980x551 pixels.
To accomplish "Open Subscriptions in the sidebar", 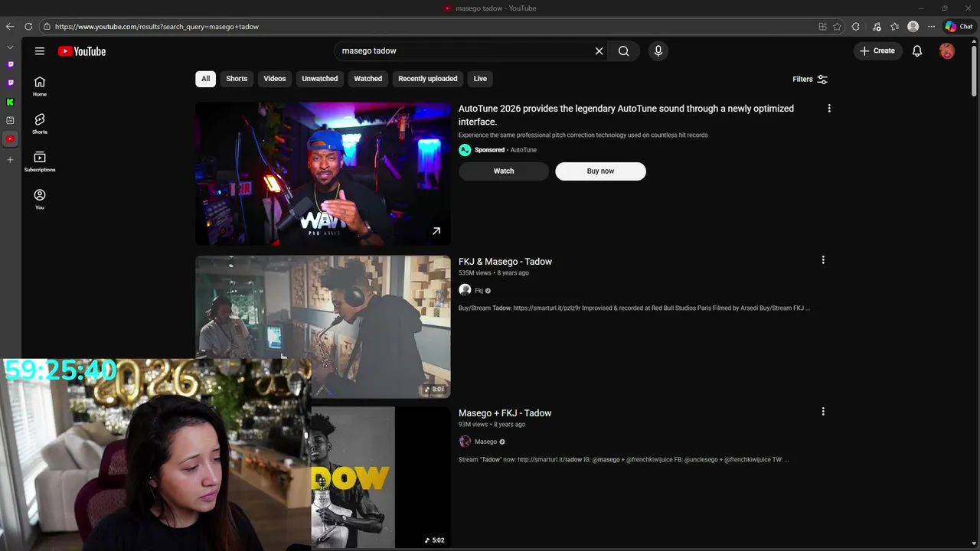I will 40,161.
